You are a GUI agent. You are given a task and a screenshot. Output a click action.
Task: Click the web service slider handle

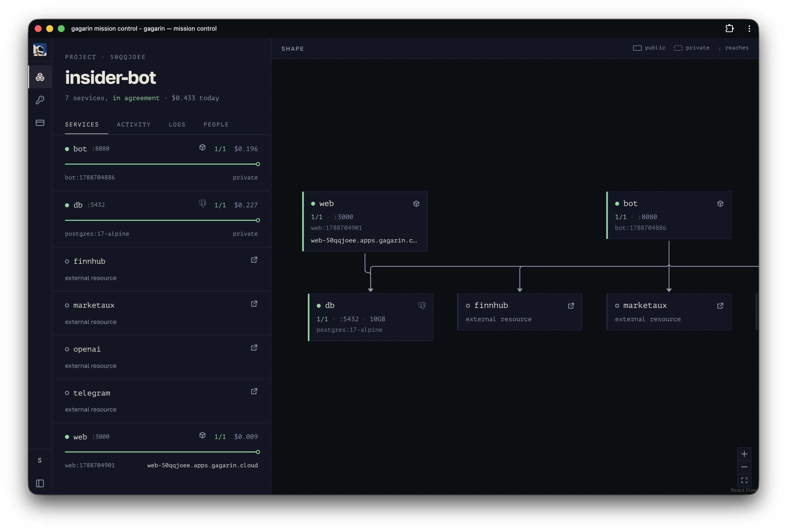(258, 452)
